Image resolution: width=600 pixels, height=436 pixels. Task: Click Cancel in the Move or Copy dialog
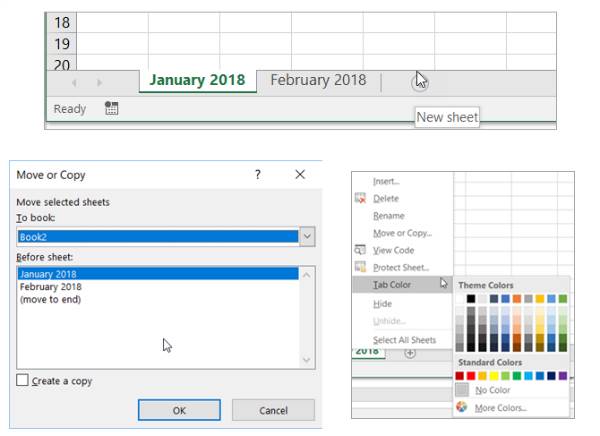point(273,410)
